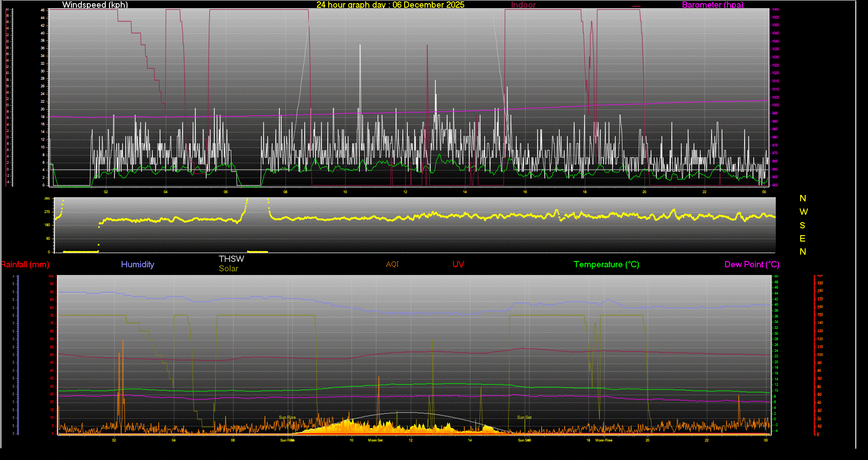Click the Sun Rise label inside lower graph
The height and width of the screenshot is (460, 868).
pos(287,417)
